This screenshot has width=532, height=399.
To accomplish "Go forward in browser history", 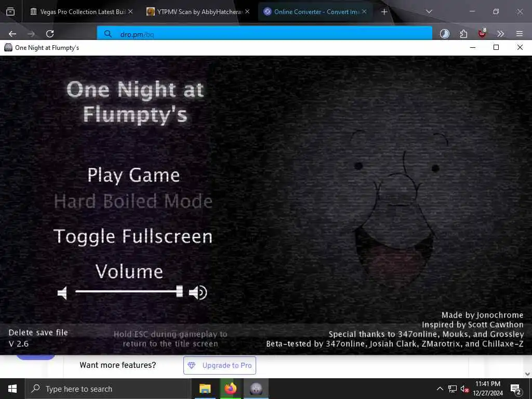I will pyautogui.click(x=31, y=34).
